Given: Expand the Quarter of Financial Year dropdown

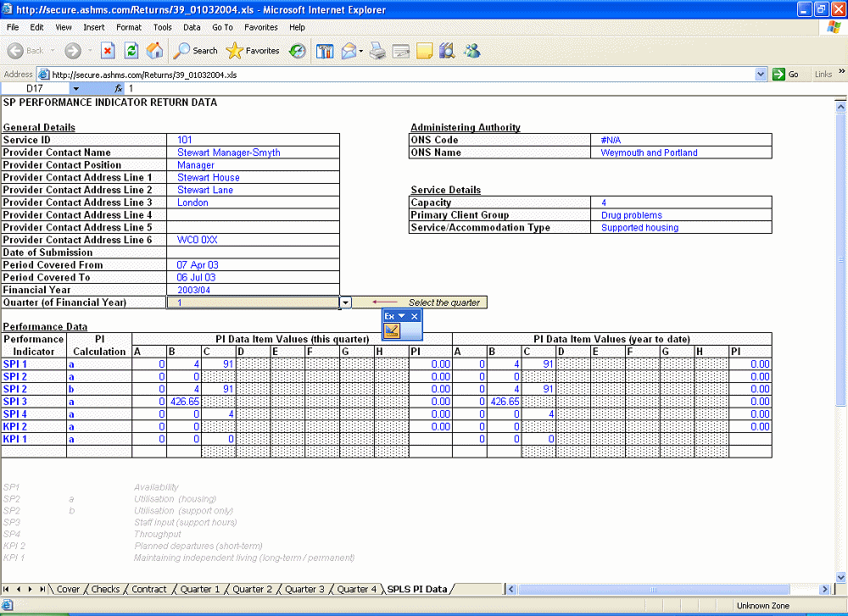Looking at the screenshot, I should tap(346, 302).
